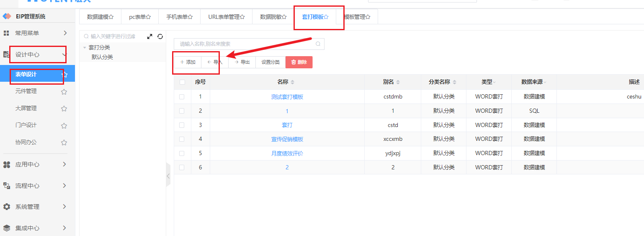Switch to the 数据建模 tab
Screen dimensions: 644x236
pyautogui.click(x=100, y=17)
